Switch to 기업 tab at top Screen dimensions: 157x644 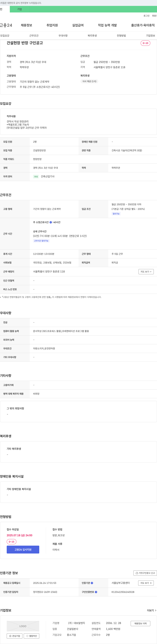click(19, 9)
